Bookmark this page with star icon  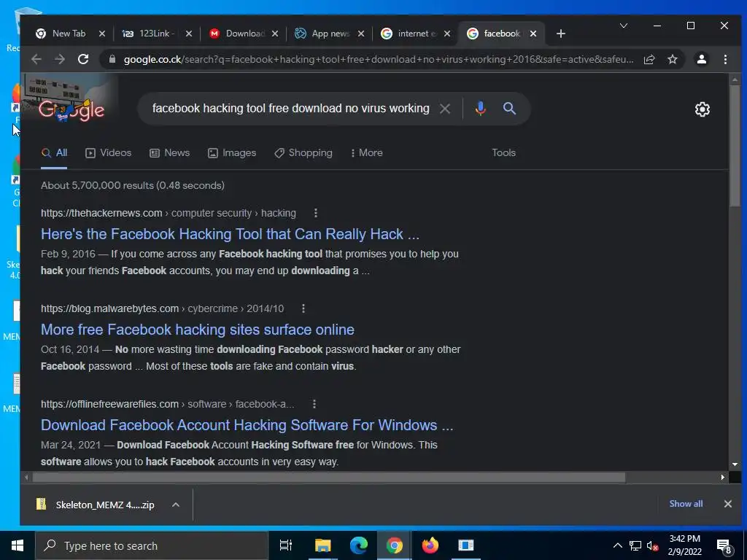[x=672, y=60]
